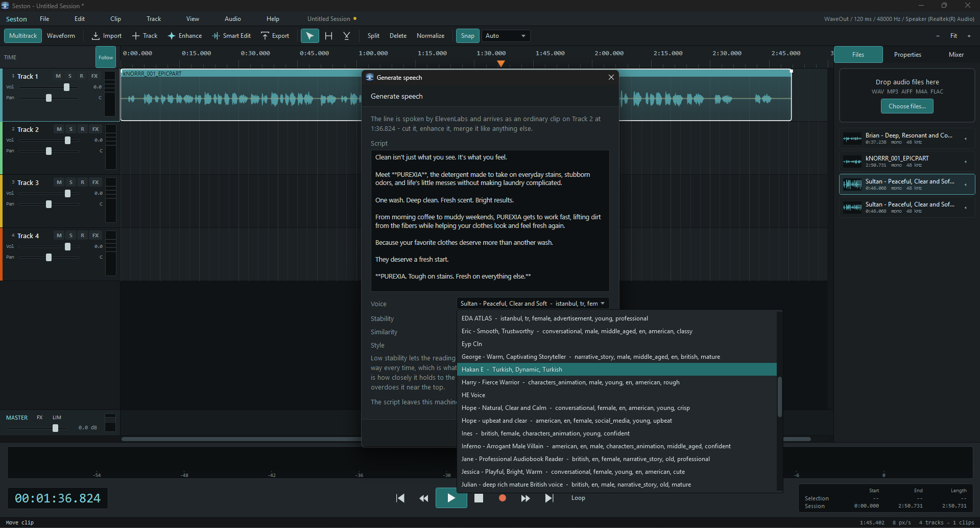
Task: Click the Normalize button
Action: pos(431,36)
